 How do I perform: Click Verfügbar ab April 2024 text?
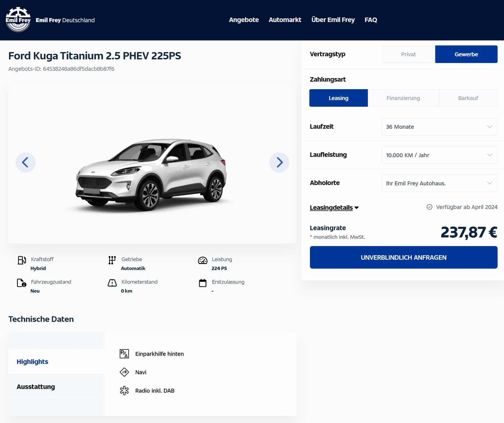click(467, 207)
